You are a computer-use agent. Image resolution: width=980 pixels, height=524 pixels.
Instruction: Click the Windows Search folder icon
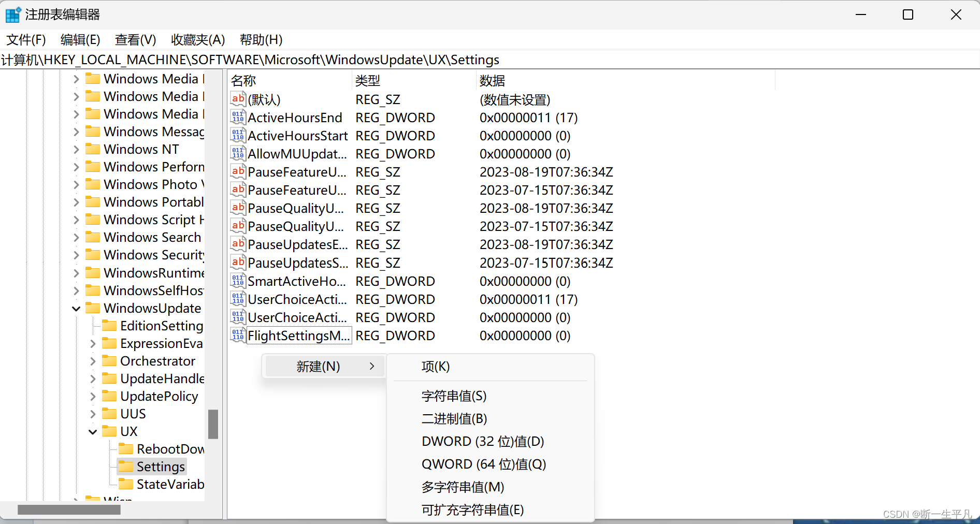[93, 237]
